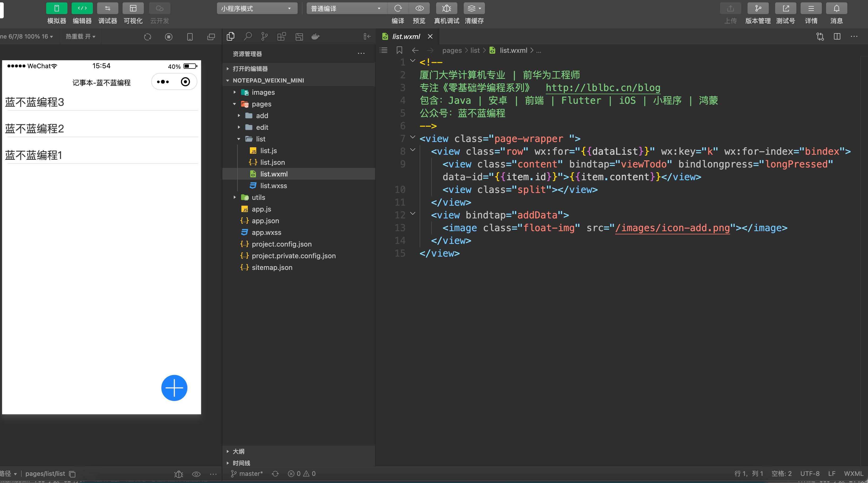This screenshot has height=483, width=868.
Task: Select the list.wxml editor tab
Action: click(406, 36)
